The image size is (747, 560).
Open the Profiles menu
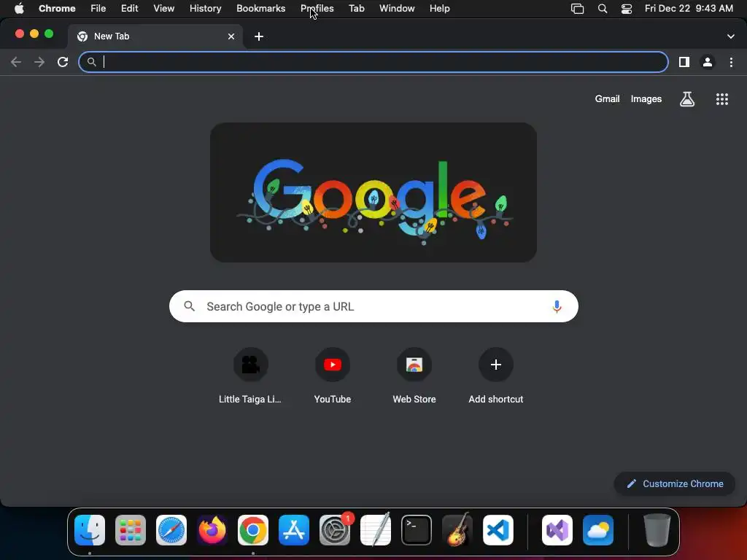[317, 9]
